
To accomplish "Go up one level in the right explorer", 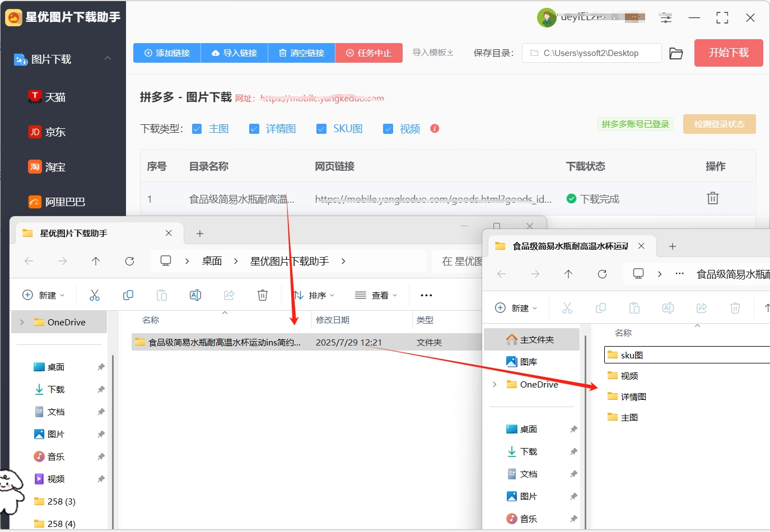I will pyautogui.click(x=568, y=274).
